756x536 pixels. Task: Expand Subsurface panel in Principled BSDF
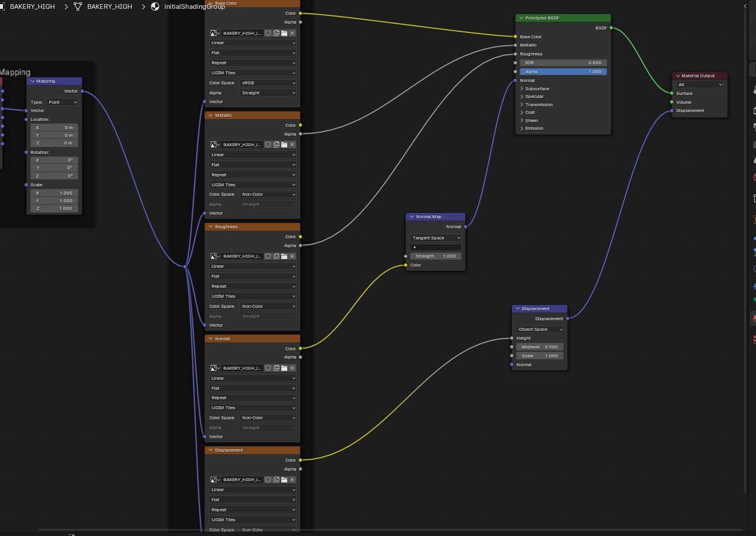pos(522,88)
